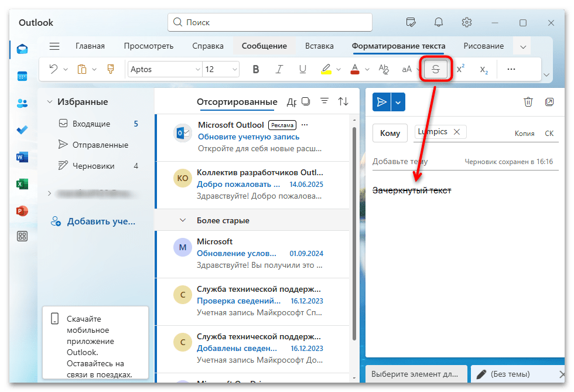Open the send options dropdown arrow
Screen dimensions: 574x392
point(398,102)
